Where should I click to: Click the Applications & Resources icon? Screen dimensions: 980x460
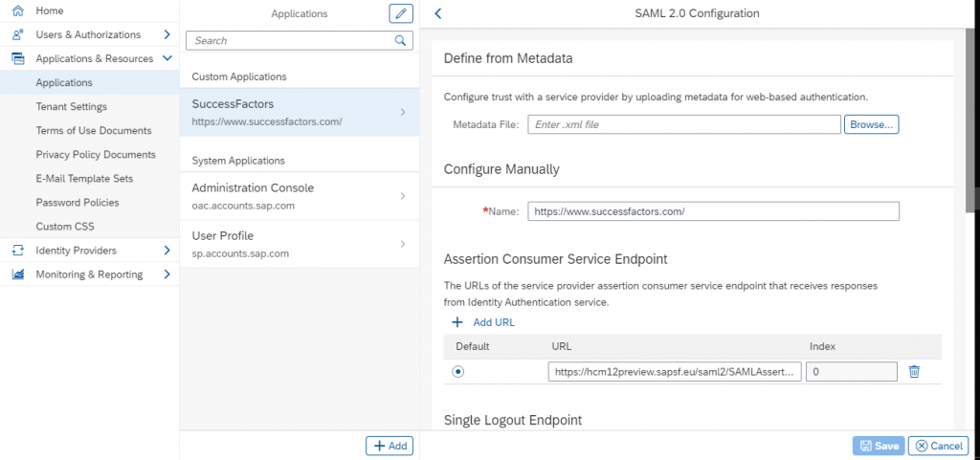tap(18, 58)
